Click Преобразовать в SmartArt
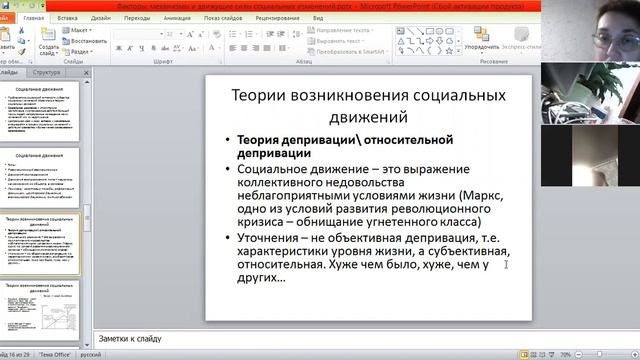The image size is (640, 360). [x=347, y=52]
